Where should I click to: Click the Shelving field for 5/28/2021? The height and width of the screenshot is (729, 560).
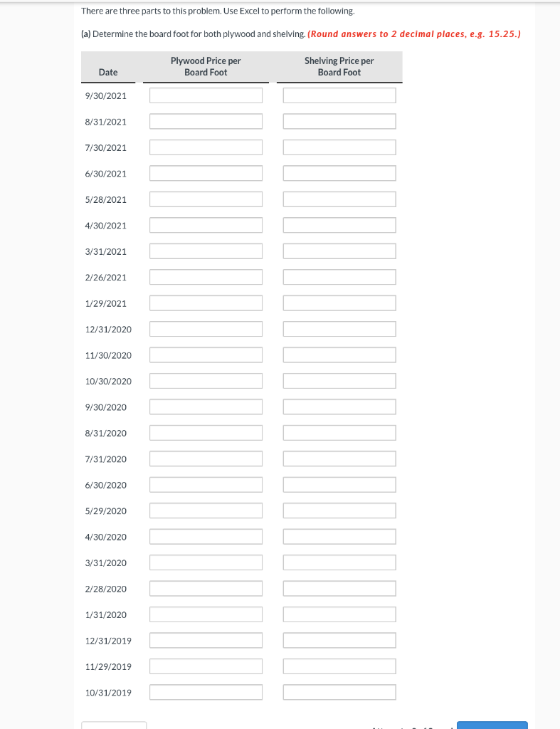pyautogui.click(x=339, y=199)
